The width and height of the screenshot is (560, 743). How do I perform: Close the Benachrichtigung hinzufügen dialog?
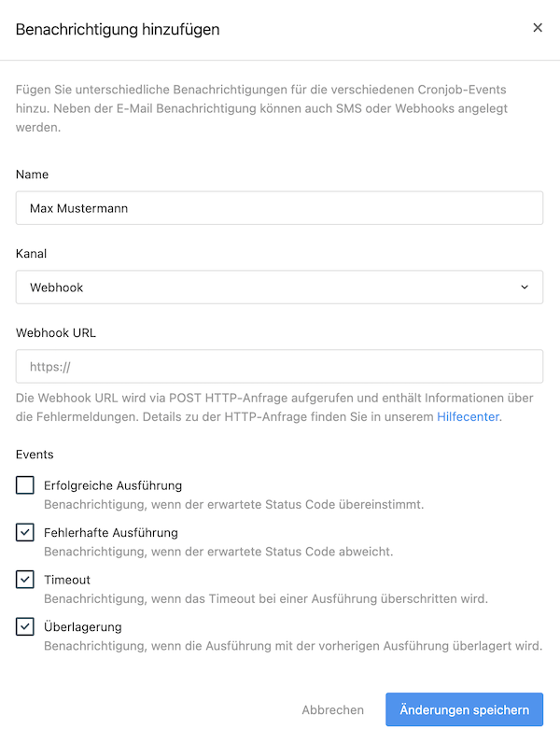[x=538, y=28]
